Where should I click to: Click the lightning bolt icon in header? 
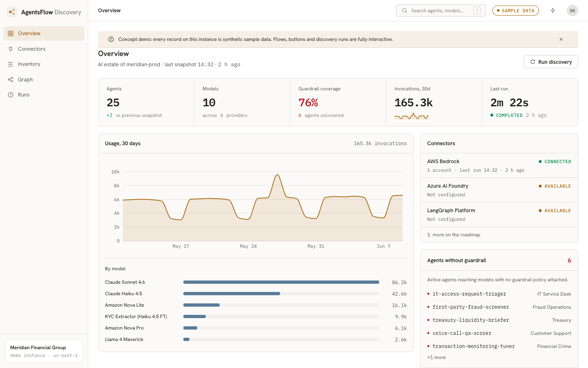coord(553,11)
